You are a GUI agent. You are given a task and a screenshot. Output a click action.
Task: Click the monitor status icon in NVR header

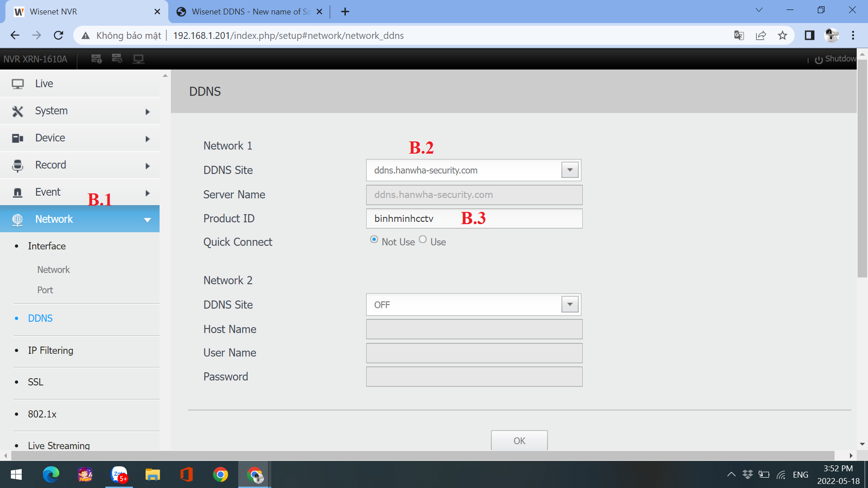138,59
